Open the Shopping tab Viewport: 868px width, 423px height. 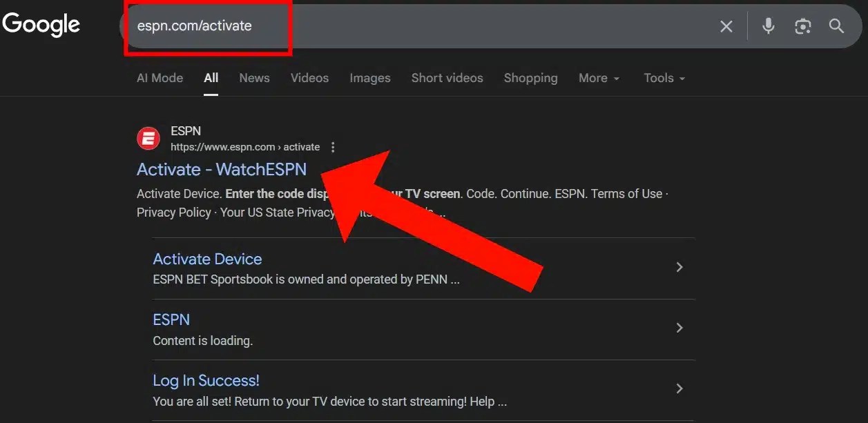coord(530,78)
